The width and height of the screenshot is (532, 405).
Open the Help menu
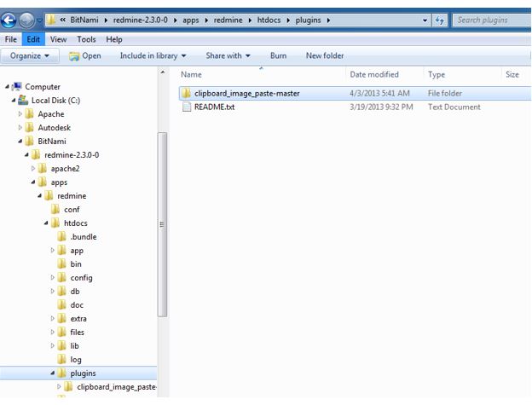pos(114,39)
